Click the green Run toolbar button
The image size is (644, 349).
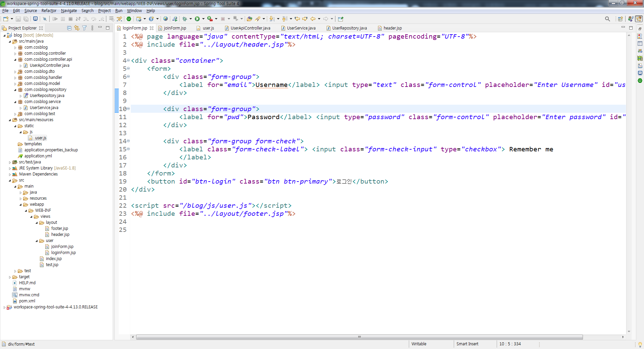point(197,19)
